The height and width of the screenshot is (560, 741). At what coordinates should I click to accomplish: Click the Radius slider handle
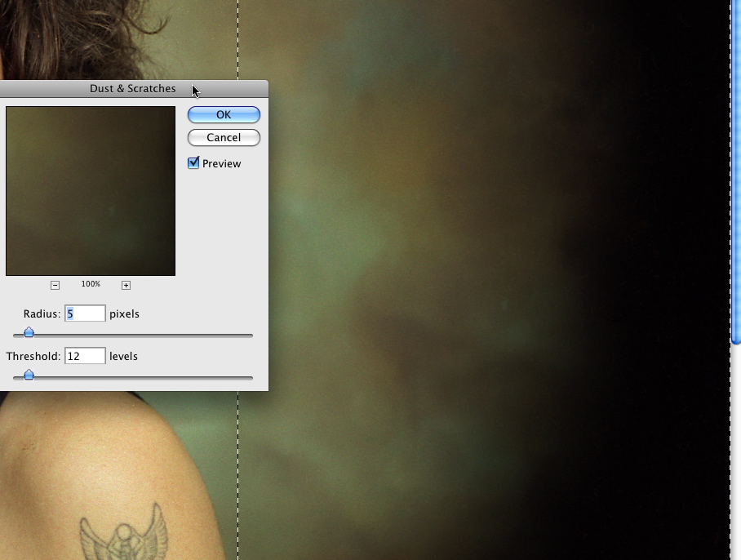29,332
